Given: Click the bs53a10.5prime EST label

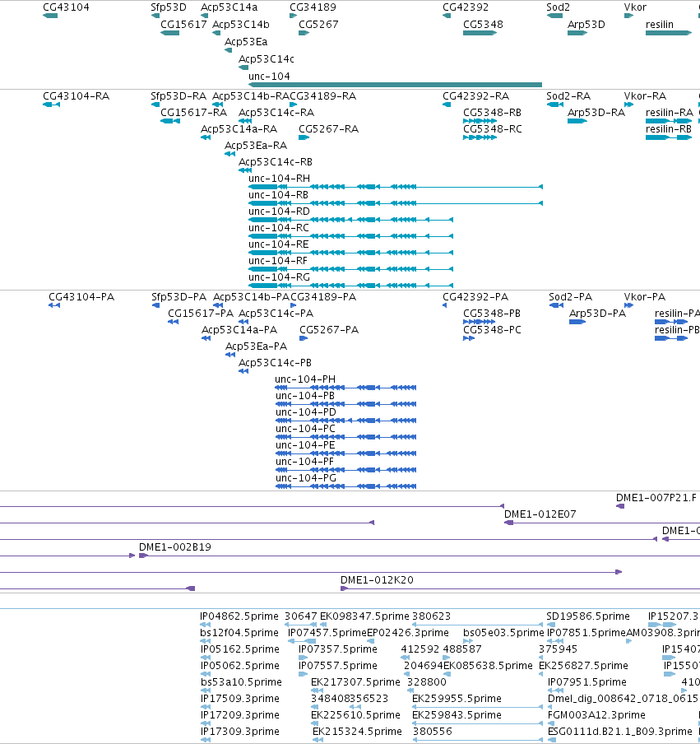Looking at the screenshot, I should (x=241, y=682).
